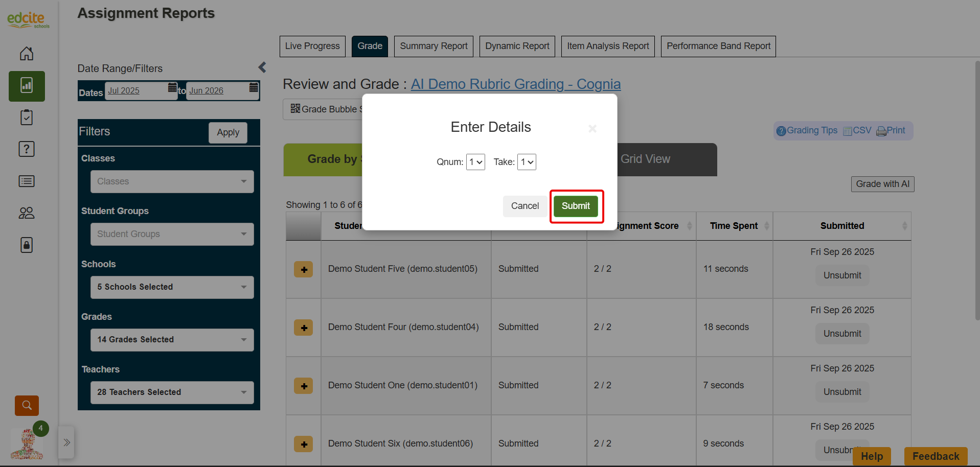980x467 pixels.
Task: Expand Demo Student Five row plus button
Action: 304,269
